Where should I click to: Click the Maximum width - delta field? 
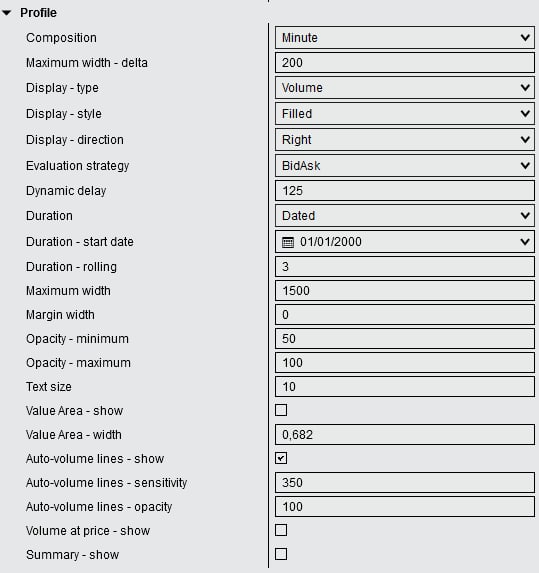point(405,62)
